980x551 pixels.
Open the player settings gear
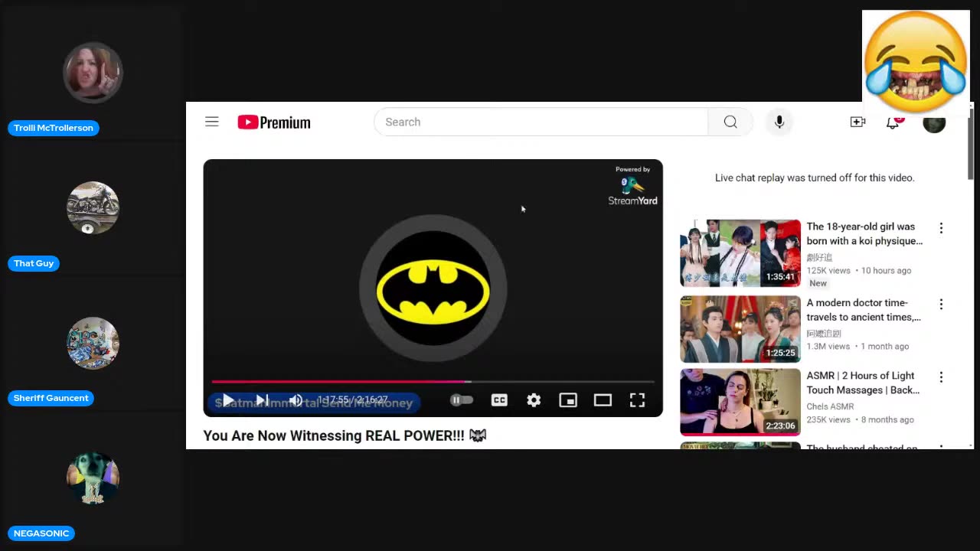tap(534, 400)
